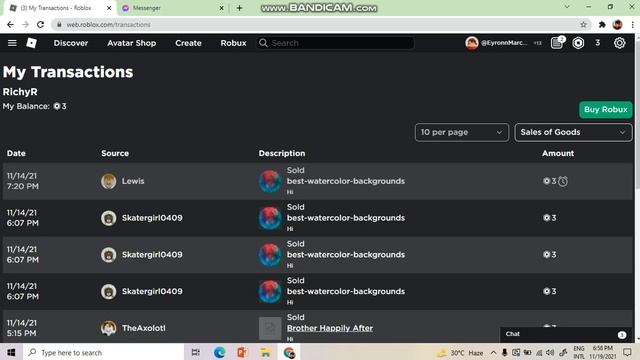Click TheAxolotl's avatar thumbnail
This screenshot has width=640, height=360.
[109, 328]
